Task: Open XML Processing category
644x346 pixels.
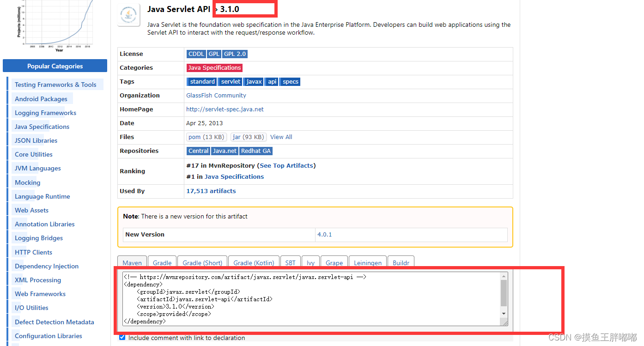Action: tap(38, 280)
